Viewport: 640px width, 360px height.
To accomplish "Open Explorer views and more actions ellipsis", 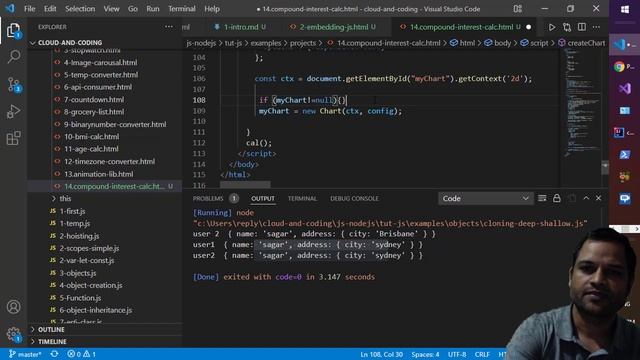I will pyautogui.click(x=169, y=27).
